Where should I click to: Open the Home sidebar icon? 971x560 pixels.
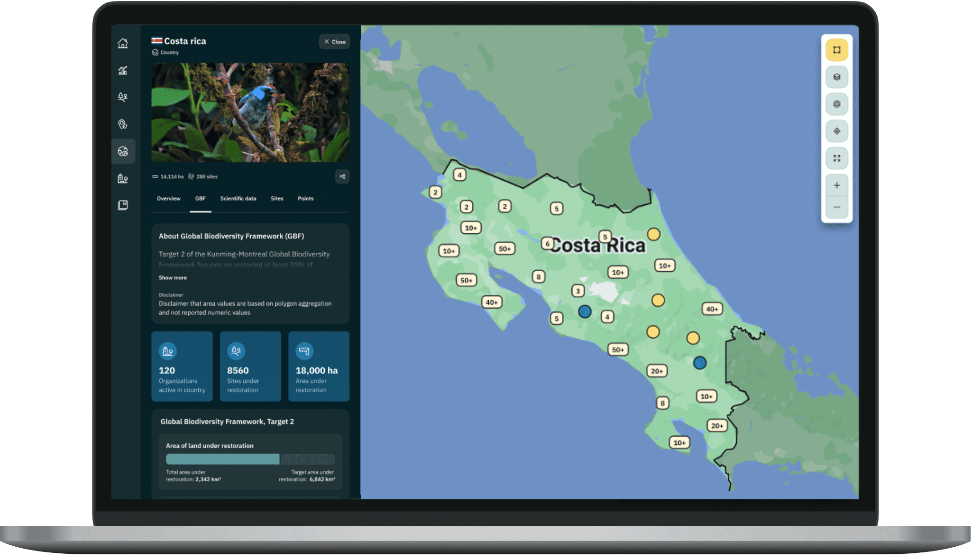pyautogui.click(x=123, y=43)
